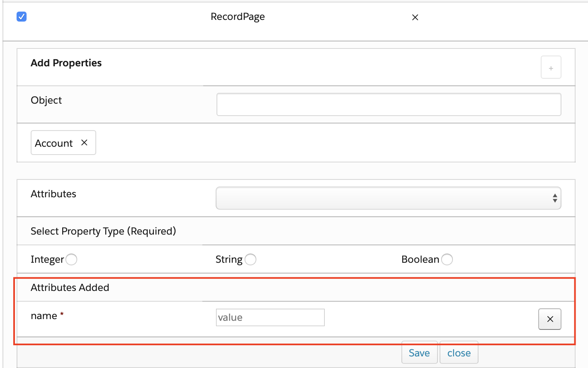588x368 pixels.
Task: Click the Object label
Action: click(x=46, y=100)
